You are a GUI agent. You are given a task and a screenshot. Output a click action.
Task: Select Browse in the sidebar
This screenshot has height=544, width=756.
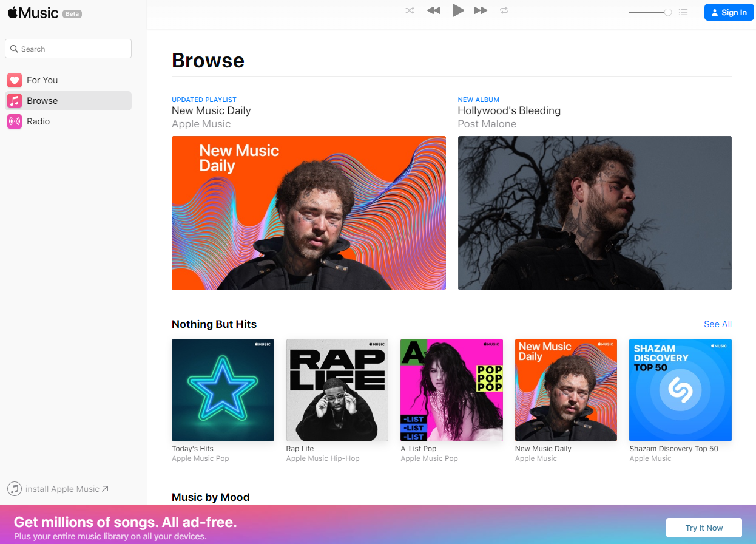point(68,101)
